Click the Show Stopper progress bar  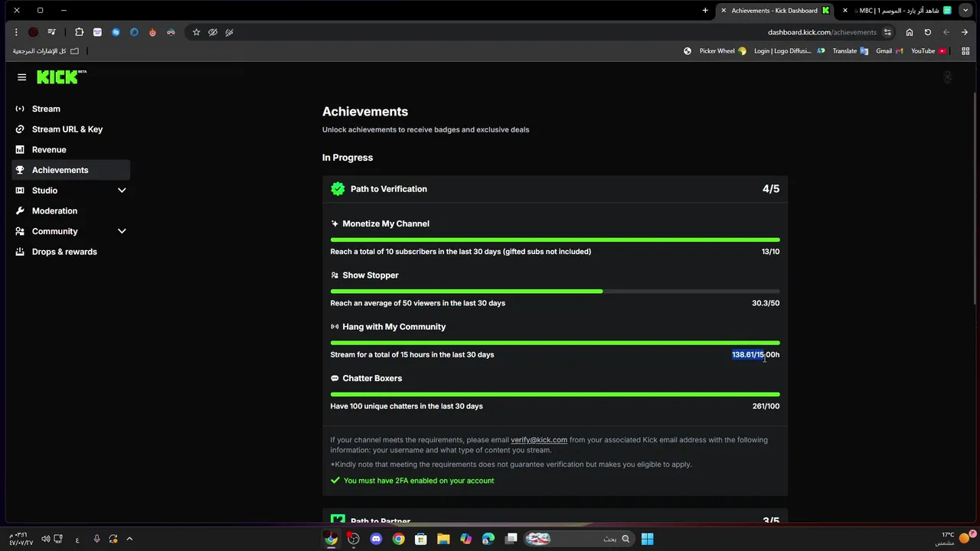click(x=555, y=292)
